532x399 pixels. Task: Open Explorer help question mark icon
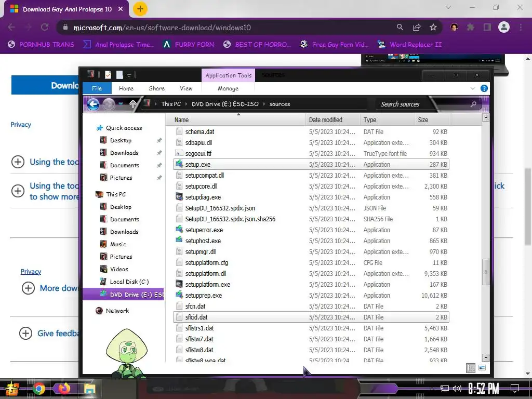(x=484, y=88)
